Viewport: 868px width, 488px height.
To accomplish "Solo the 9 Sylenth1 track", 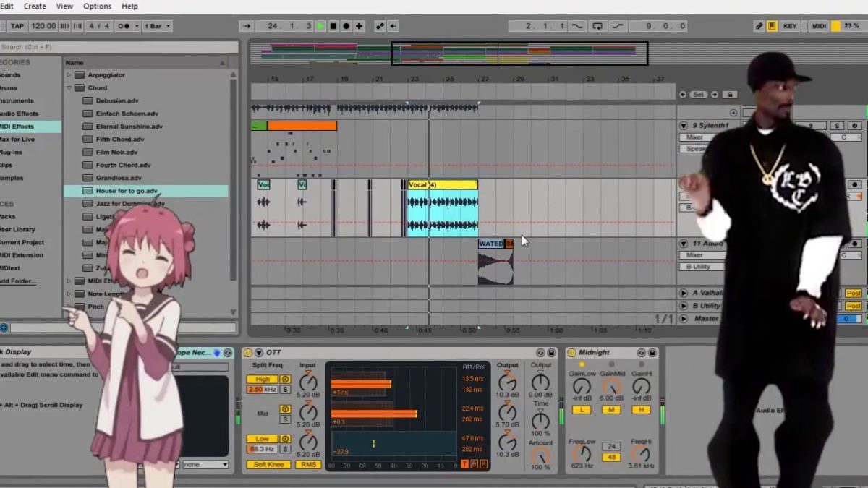I will pyautogui.click(x=837, y=126).
